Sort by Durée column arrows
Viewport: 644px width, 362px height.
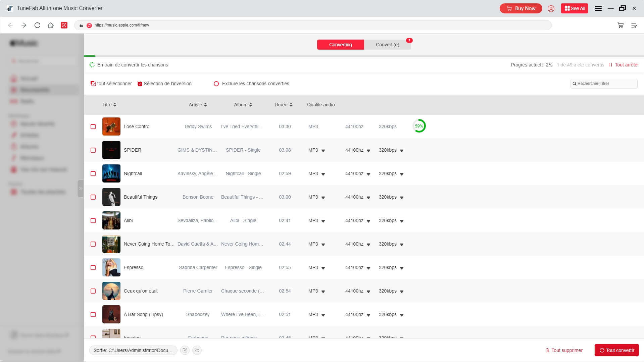click(x=291, y=105)
